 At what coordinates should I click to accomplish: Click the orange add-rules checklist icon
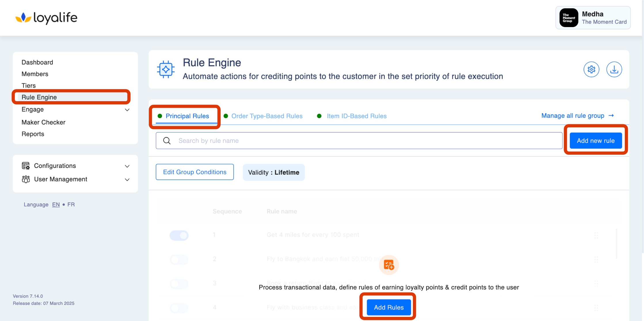pyautogui.click(x=389, y=265)
